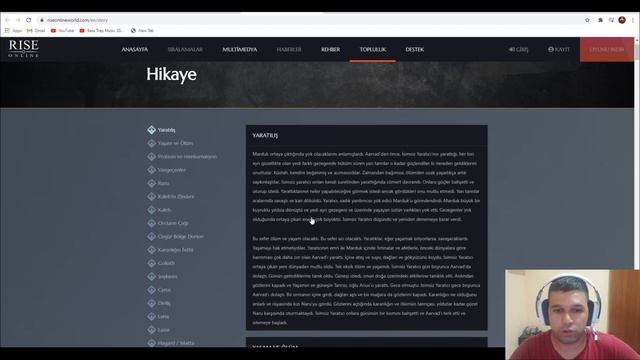Select the Yaşam ve Ölüm chapter
This screenshot has height=360, width=640.
tap(175, 143)
